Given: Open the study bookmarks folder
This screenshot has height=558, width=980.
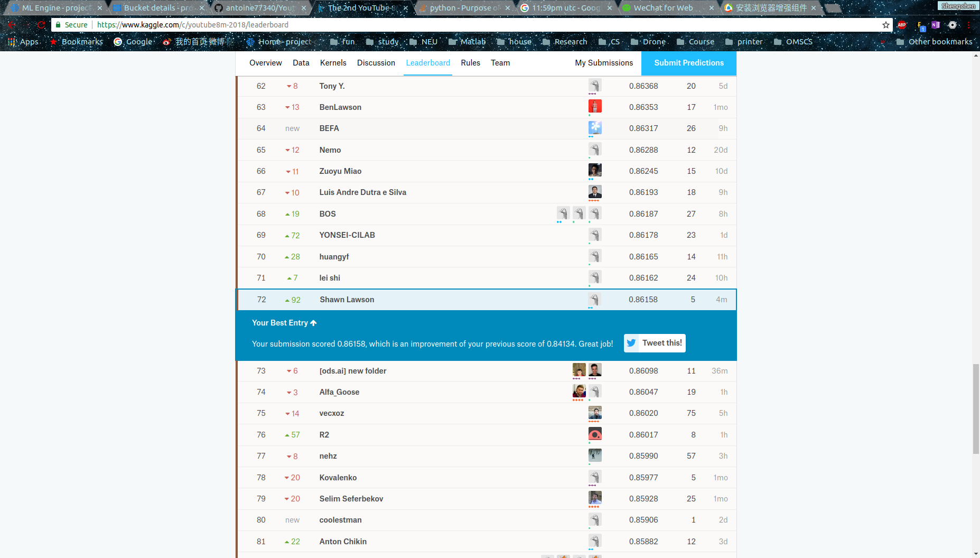Looking at the screenshot, I should tap(382, 42).
